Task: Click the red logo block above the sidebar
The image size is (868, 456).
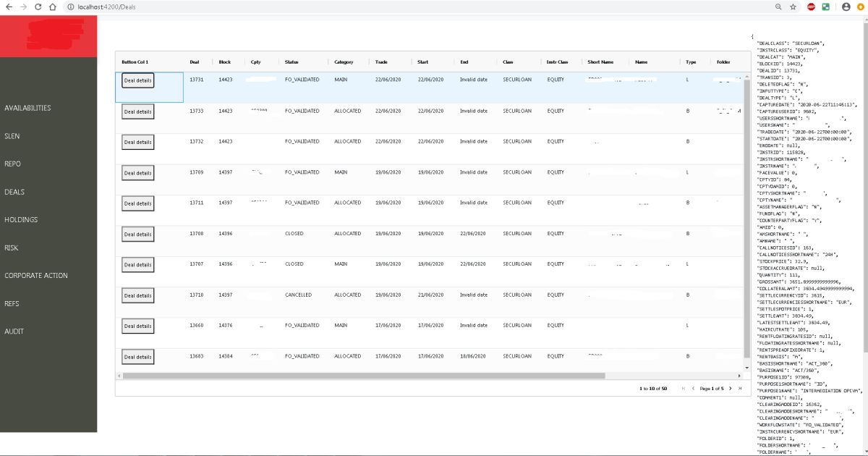Action: click(x=48, y=36)
